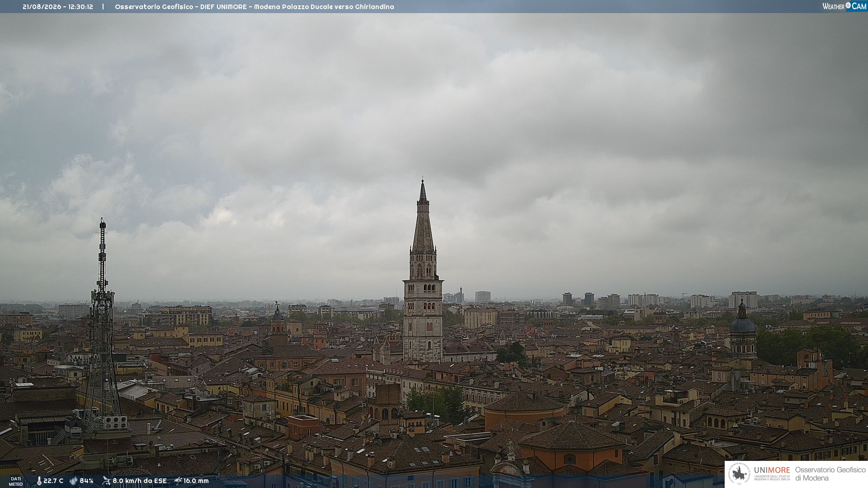Image resolution: width=868 pixels, height=488 pixels.
Task: Click the 8.0 km/h da ESE wind reading
Action: coord(140,481)
